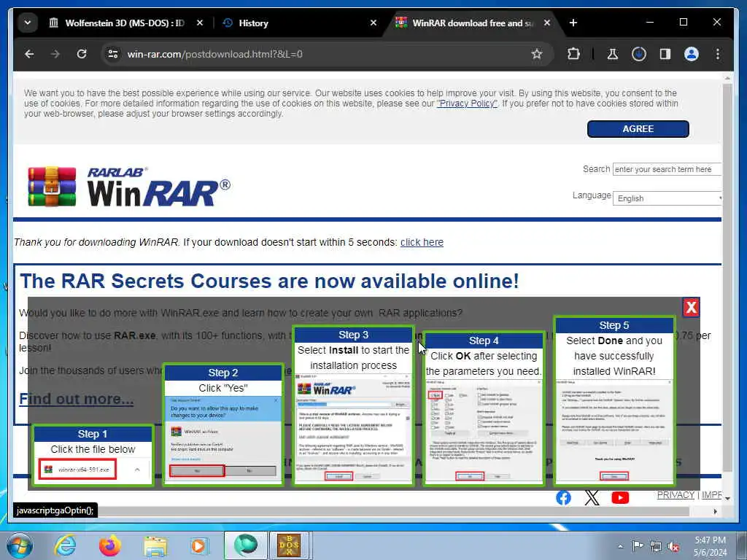The width and height of the screenshot is (747, 560).
Task: Go forward to next page
Action: pos(55,54)
